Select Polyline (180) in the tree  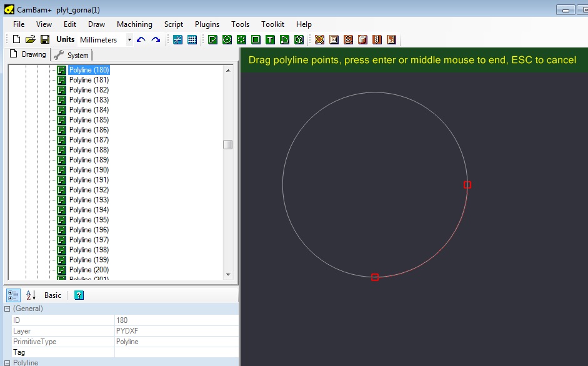click(x=89, y=70)
